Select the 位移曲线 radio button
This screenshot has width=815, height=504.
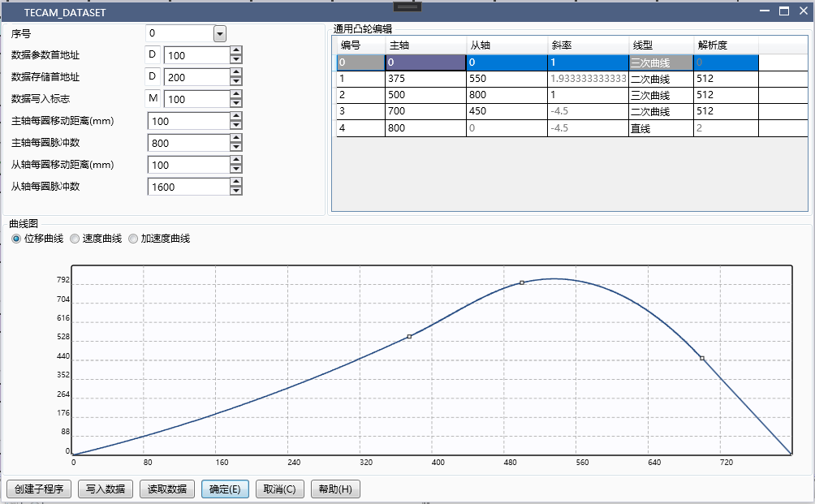[x=16, y=239]
